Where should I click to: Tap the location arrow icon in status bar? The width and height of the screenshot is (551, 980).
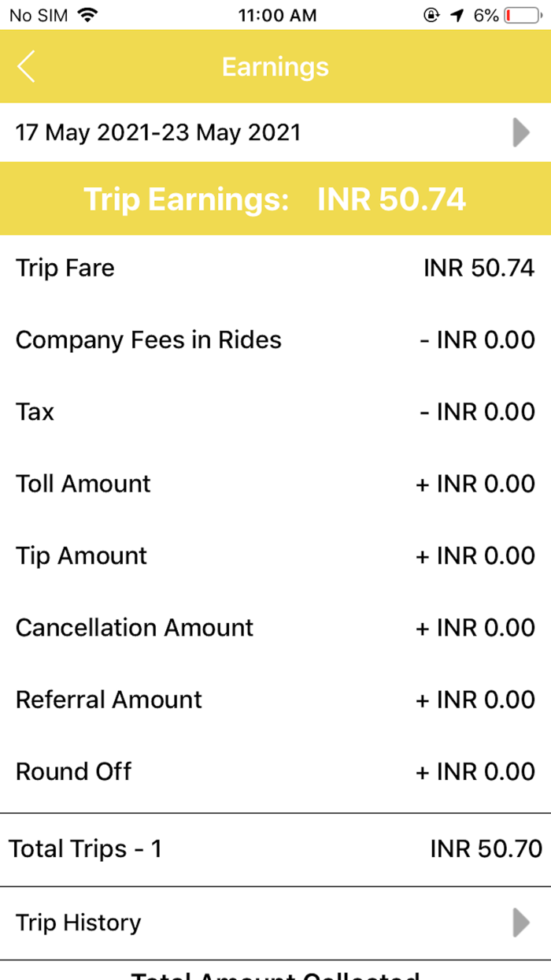pos(457,13)
